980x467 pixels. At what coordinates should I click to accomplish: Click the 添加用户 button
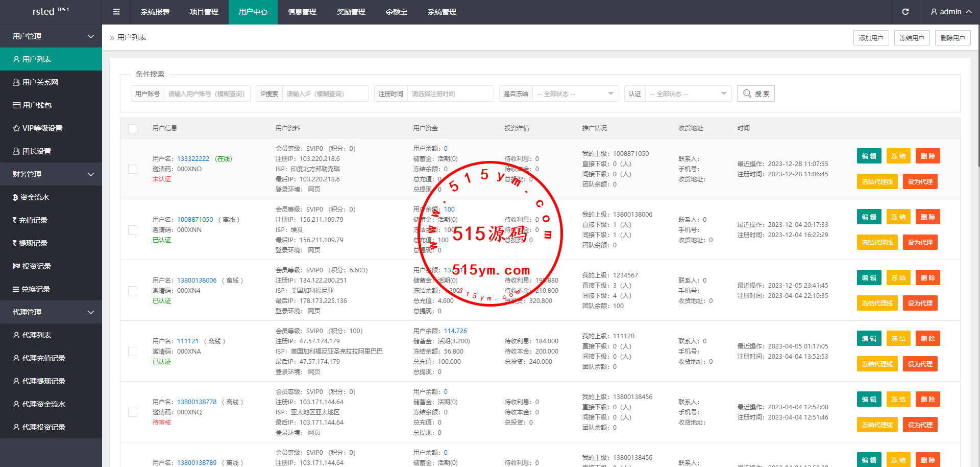[x=871, y=38]
